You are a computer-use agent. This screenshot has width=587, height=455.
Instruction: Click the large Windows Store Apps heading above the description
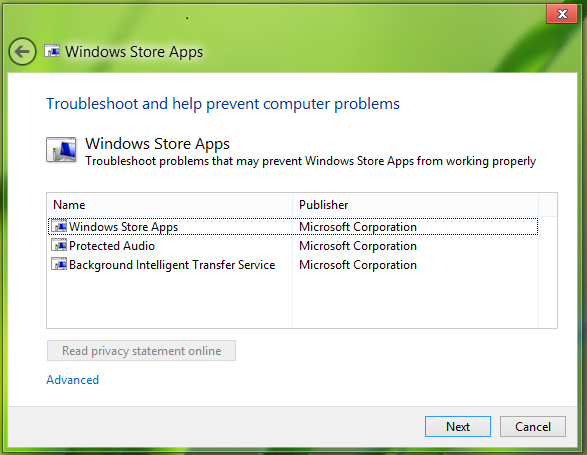157,144
